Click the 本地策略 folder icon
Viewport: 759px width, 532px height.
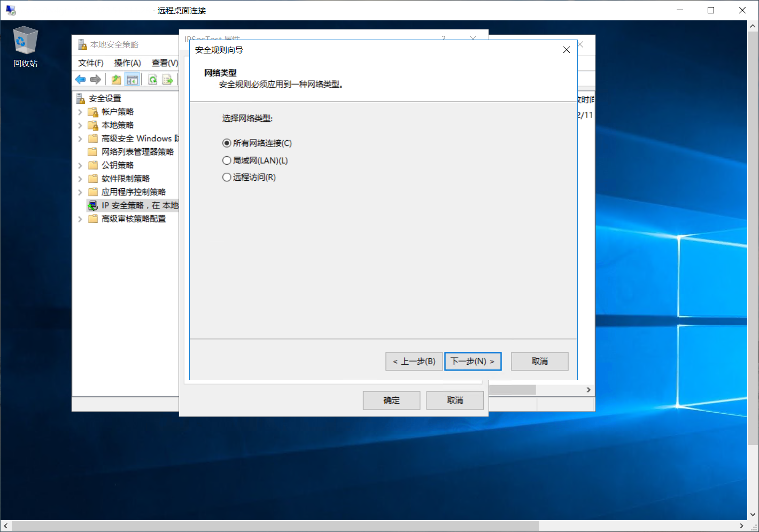click(93, 125)
